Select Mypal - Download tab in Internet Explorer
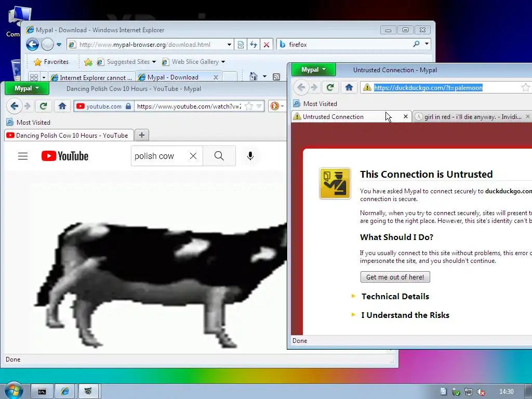The width and height of the screenshot is (532, 399). (173, 77)
